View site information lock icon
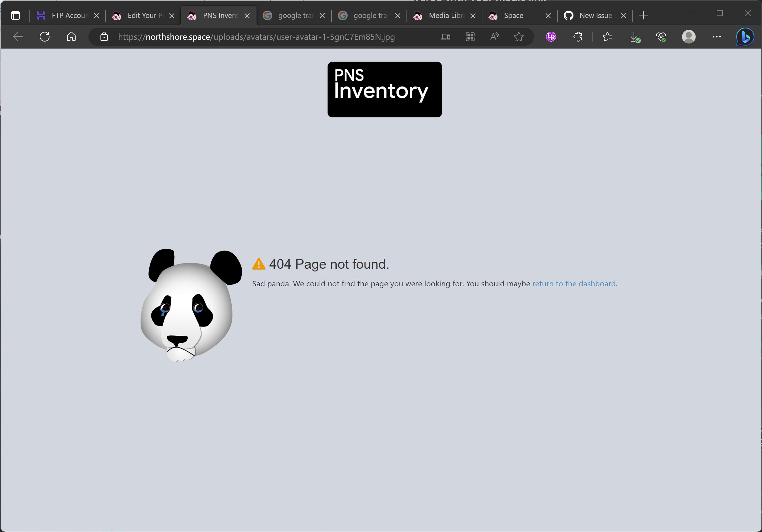762x532 pixels. tap(104, 36)
